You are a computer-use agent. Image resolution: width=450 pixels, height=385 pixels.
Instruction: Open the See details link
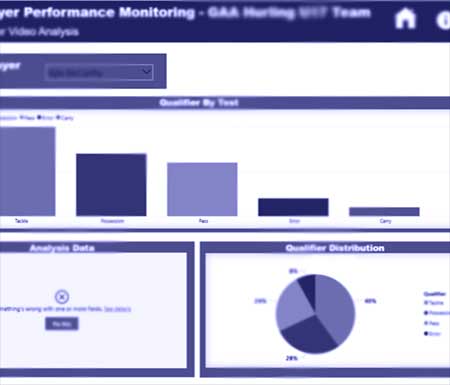click(117, 309)
